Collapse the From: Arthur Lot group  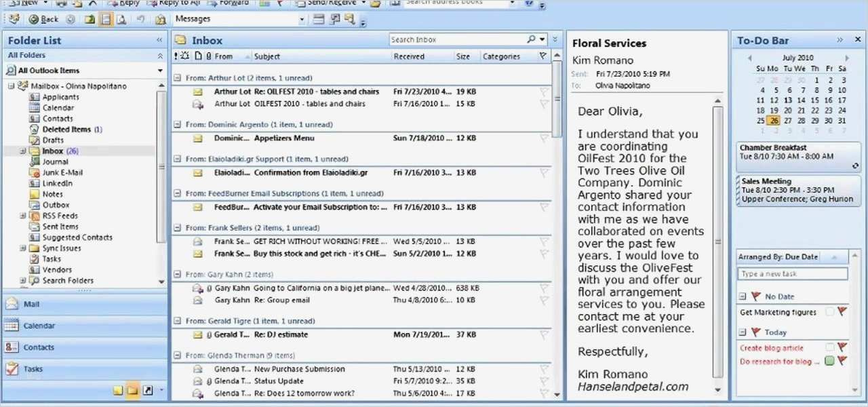(178, 78)
